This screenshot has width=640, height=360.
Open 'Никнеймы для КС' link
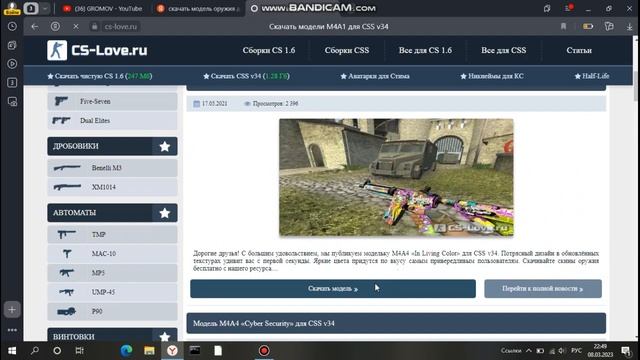[492, 76]
